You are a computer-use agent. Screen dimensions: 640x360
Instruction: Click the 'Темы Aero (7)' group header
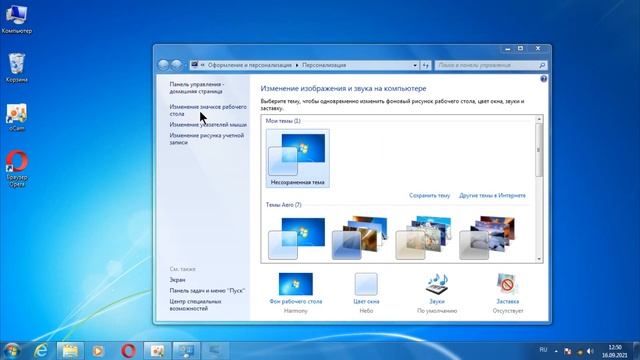tap(283, 205)
